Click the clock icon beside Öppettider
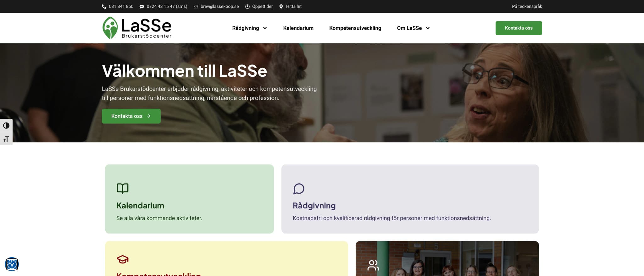 (247, 7)
